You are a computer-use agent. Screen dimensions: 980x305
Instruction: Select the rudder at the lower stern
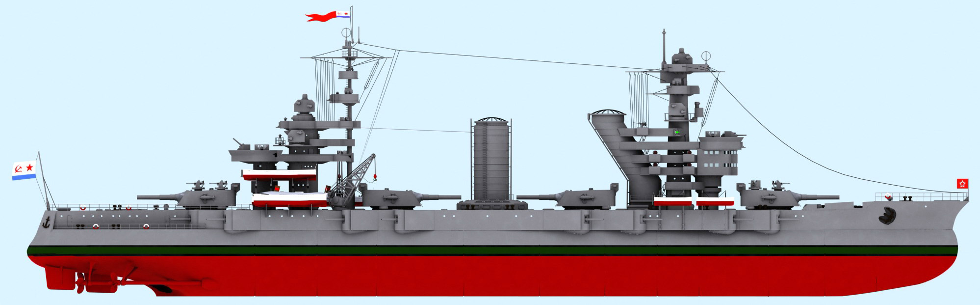tap(56, 278)
